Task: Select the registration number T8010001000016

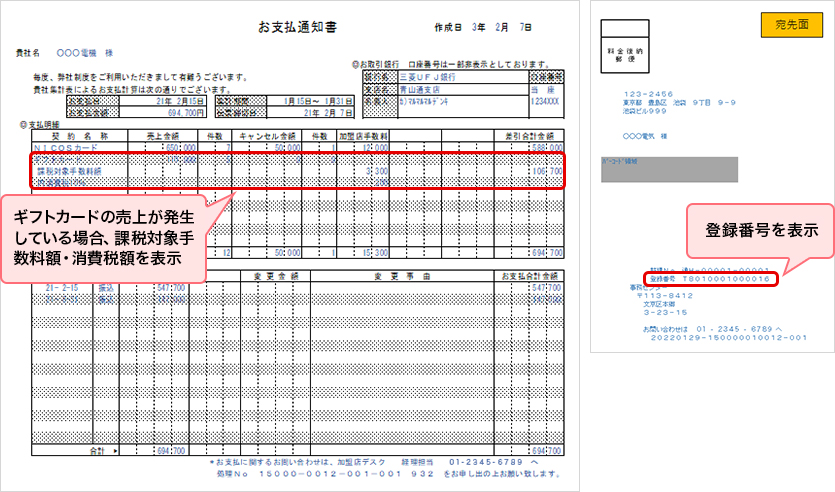Action: point(722,279)
